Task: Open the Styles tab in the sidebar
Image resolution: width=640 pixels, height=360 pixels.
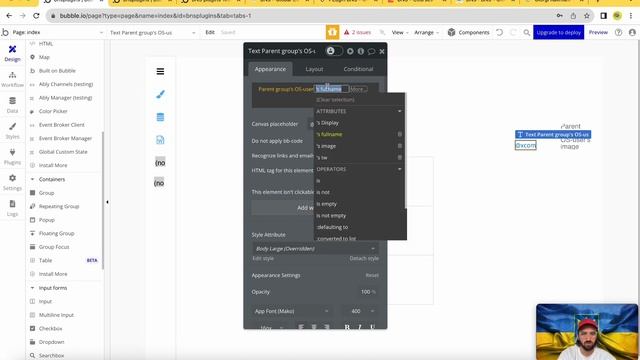Action: coord(12,131)
